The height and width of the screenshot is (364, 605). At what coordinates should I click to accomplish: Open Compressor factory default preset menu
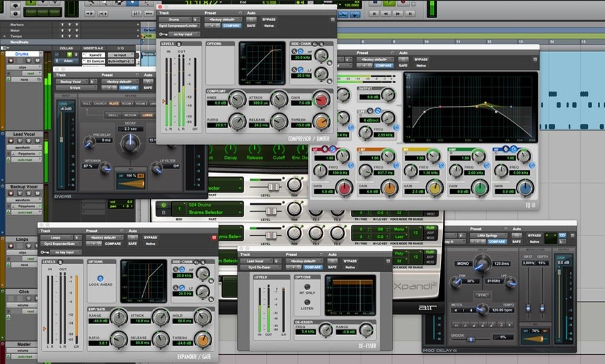point(223,19)
